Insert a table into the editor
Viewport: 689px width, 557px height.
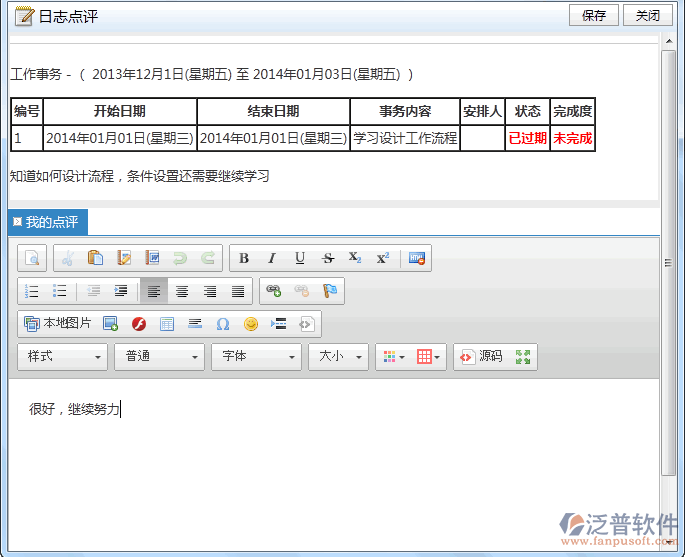(429, 357)
